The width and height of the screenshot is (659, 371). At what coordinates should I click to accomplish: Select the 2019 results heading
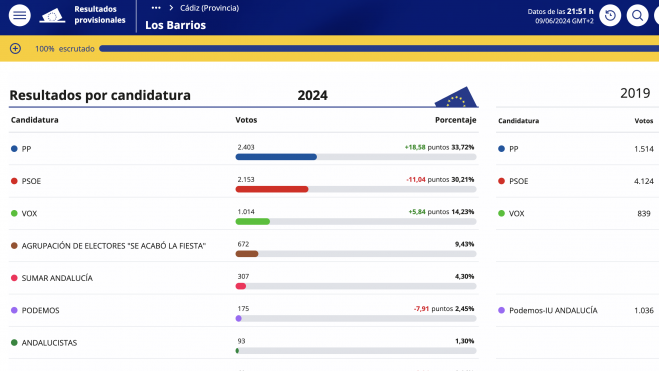point(635,93)
